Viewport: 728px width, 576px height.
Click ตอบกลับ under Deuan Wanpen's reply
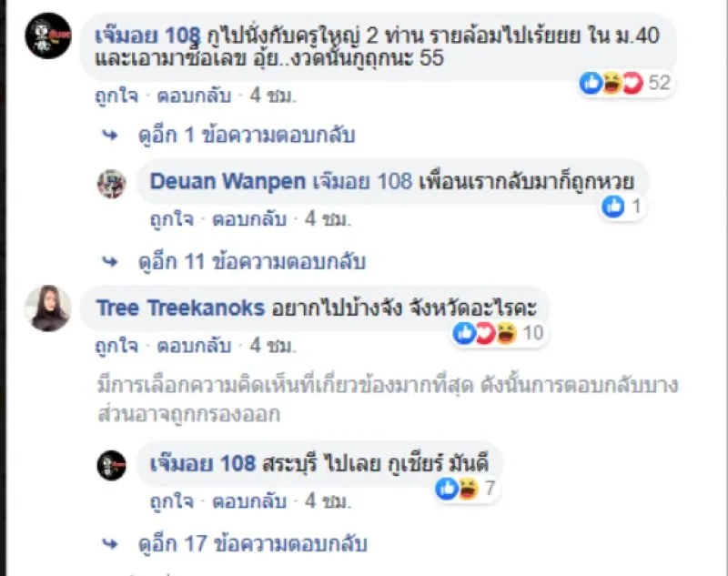coord(249,219)
